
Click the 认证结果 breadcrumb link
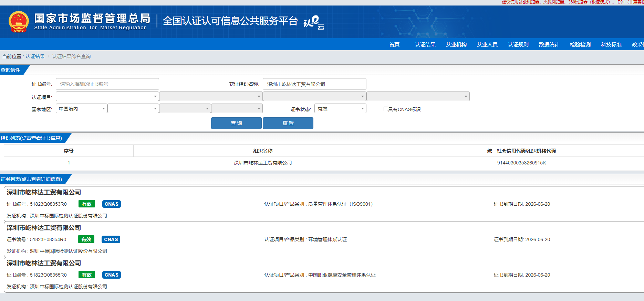pos(35,56)
